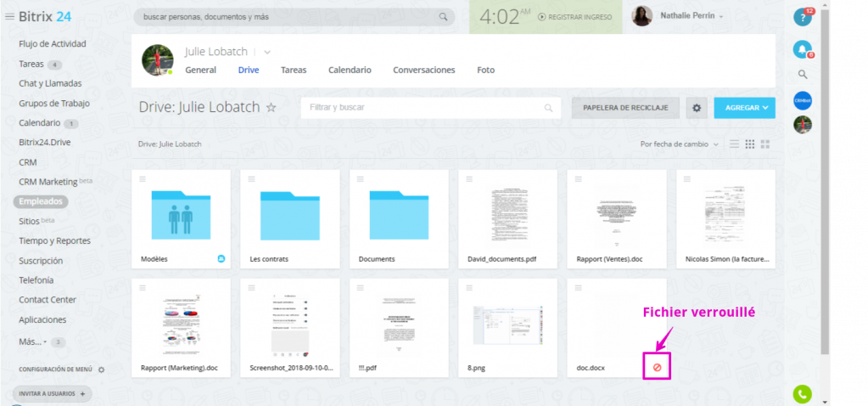Screen dimensions: 868x406
Task: Click the Bitrix 24 logo
Action: coord(45,17)
